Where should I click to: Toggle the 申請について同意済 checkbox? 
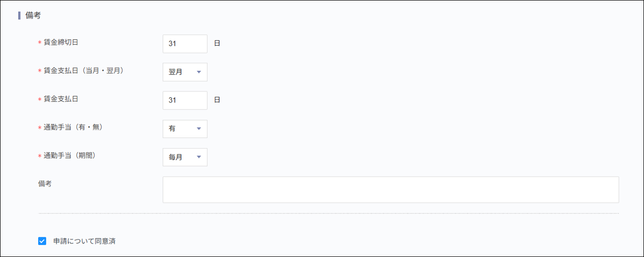42,241
